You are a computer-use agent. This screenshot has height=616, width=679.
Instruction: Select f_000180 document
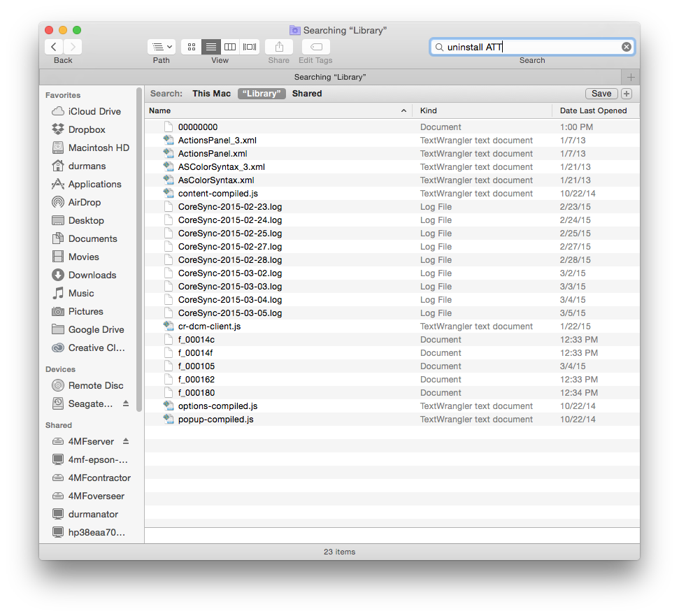pyautogui.click(x=392, y=393)
